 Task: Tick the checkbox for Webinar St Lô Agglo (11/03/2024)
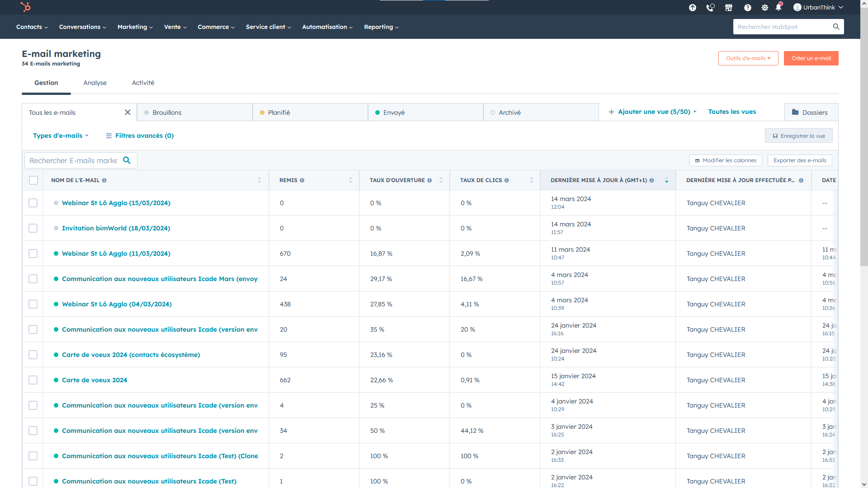[x=33, y=253]
